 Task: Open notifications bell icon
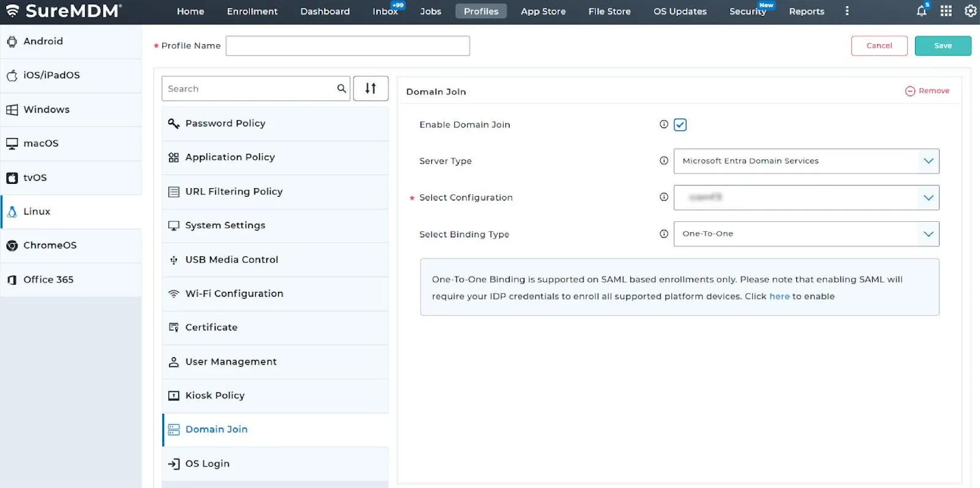(x=921, y=11)
